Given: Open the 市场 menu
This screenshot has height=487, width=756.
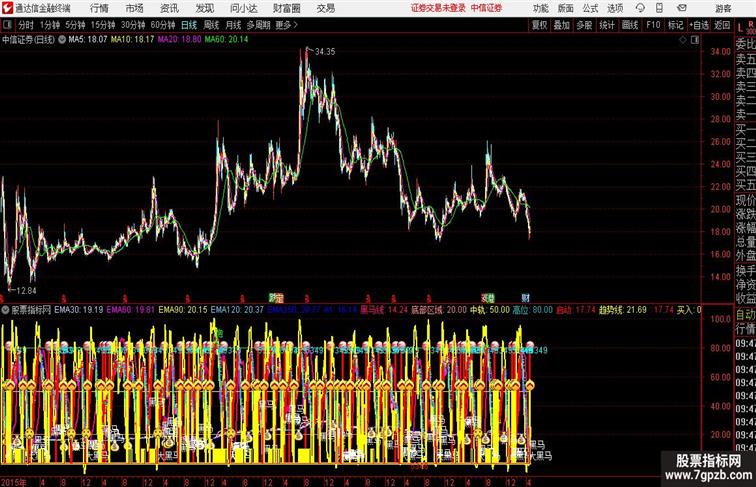Looking at the screenshot, I should coord(135,8).
